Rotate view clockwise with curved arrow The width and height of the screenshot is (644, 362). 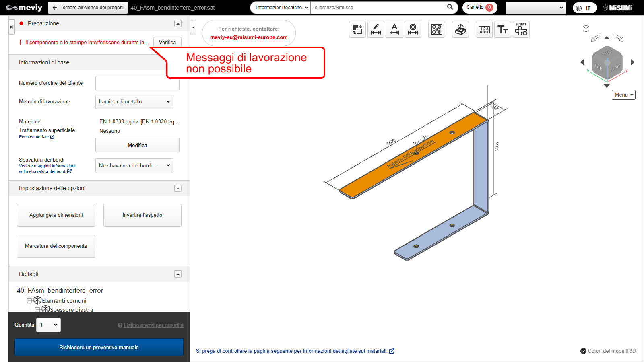(619, 38)
